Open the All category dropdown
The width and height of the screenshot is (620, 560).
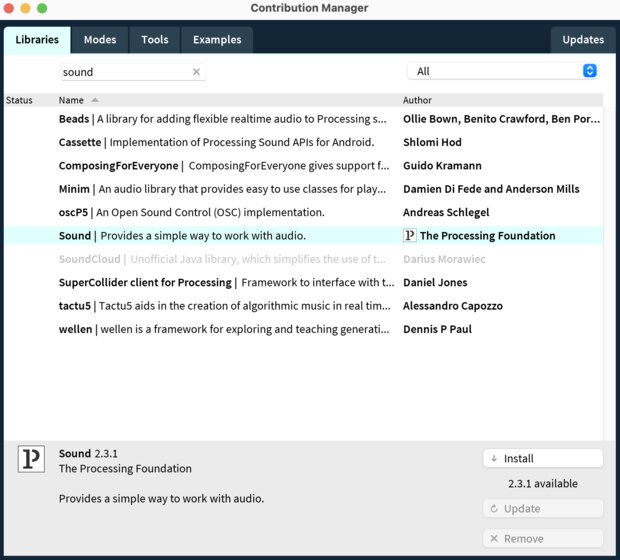tap(503, 71)
